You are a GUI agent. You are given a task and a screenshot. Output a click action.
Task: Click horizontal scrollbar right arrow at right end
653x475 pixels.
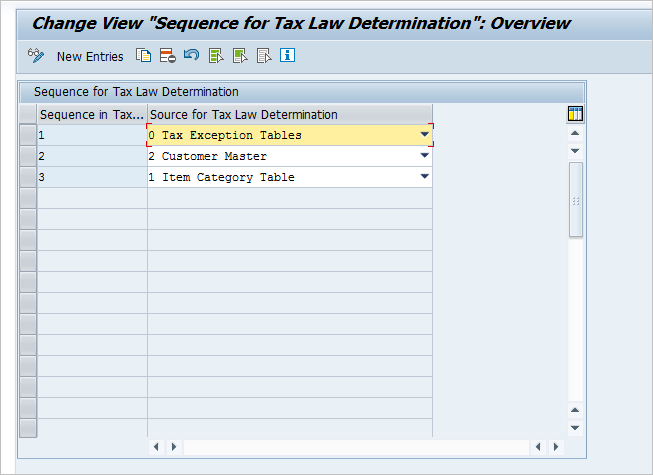point(556,447)
